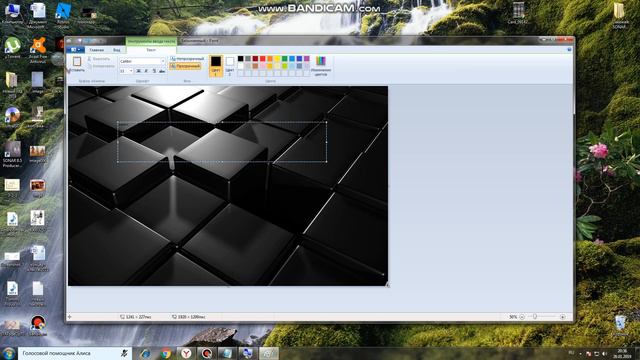
Task: Click the canvas size readout in status bar
Action: pyautogui.click(x=189, y=317)
